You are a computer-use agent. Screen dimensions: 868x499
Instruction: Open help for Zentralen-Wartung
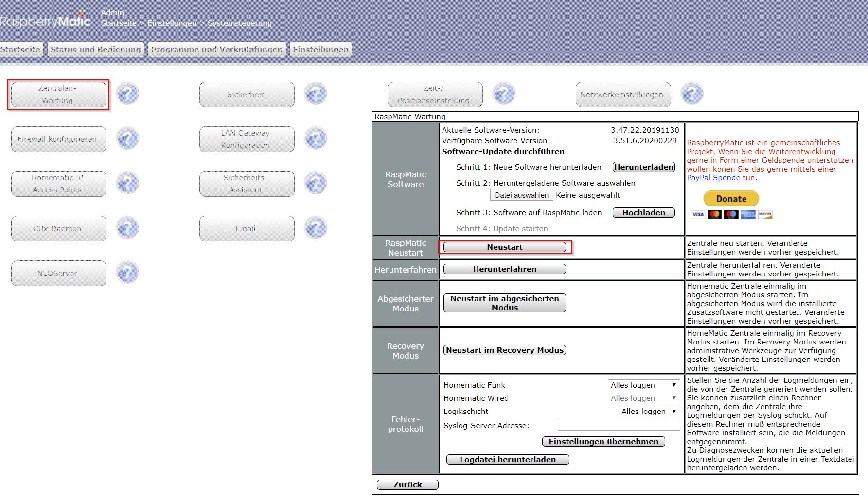tap(128, 94)
